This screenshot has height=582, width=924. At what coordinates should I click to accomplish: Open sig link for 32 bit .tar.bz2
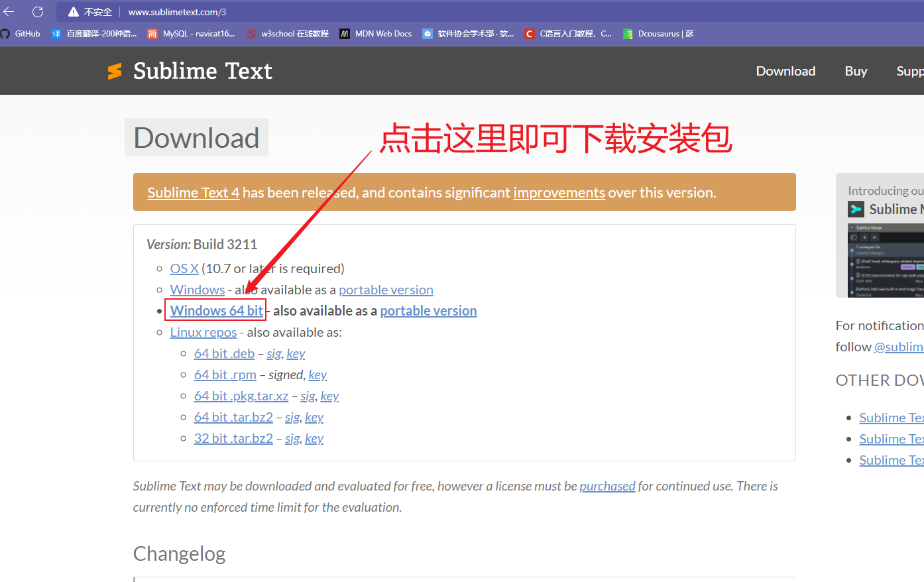click(292, 438)
